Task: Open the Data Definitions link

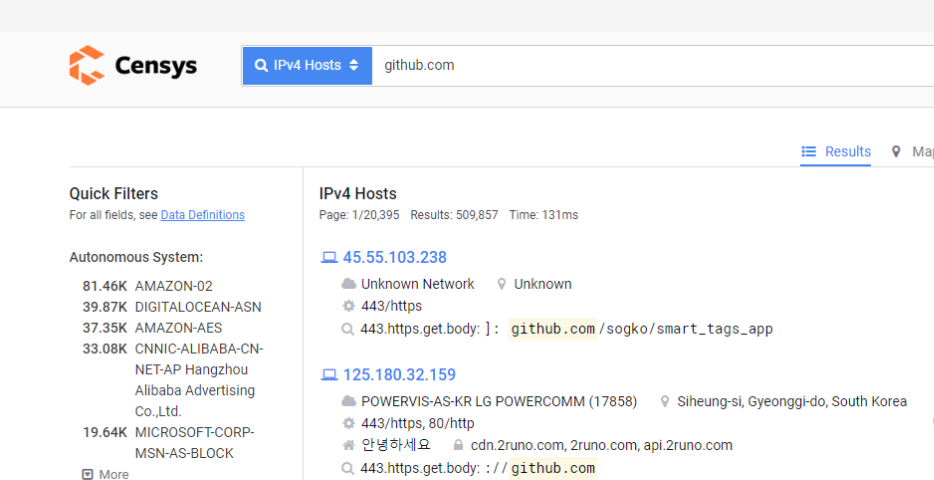Action: pyautogui.click(x=203, y=215)
